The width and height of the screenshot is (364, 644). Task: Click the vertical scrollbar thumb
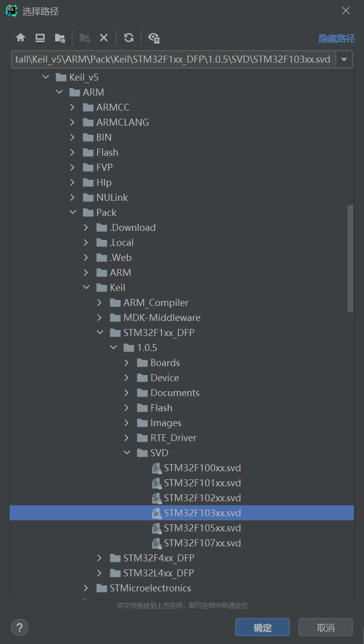pos(350,258)
